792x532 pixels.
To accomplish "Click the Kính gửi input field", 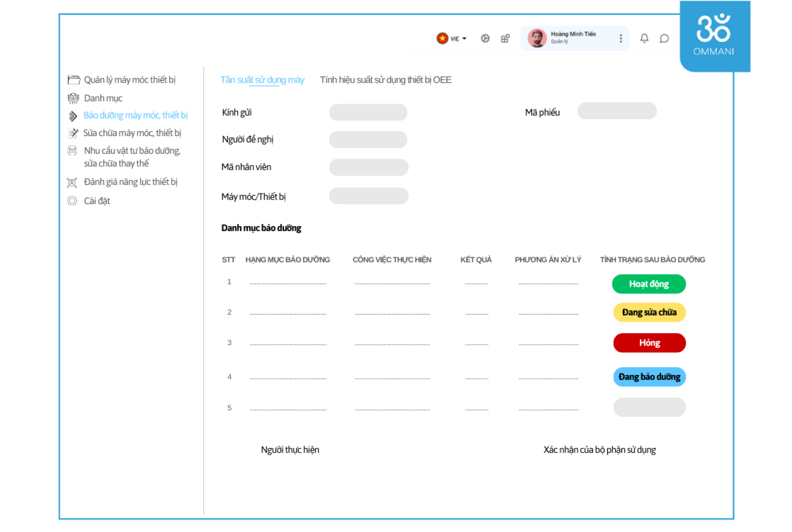I will click(368, 112).
